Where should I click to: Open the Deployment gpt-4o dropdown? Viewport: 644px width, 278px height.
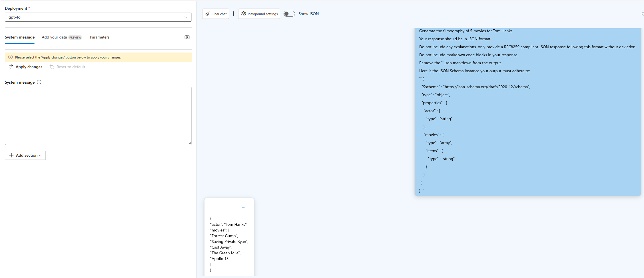[x=98, y=17]
